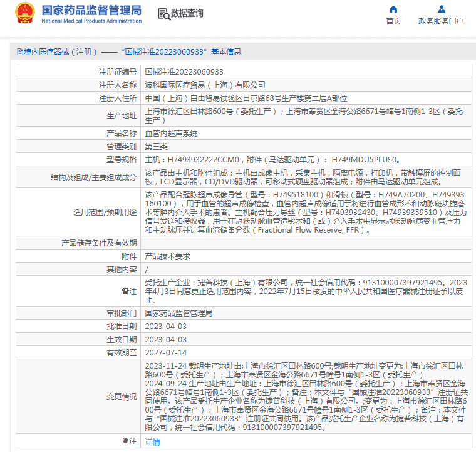Click the 首页 home icon
Image resolution: width=476 pixels, height=452 pixels.
pyautogui.click(x=393, y=9)
